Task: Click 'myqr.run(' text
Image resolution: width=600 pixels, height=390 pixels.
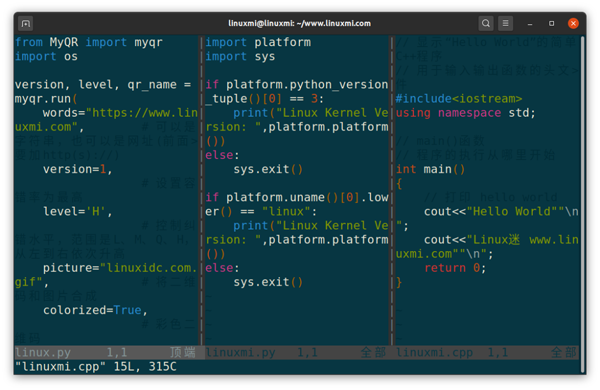Action: tap(46, 99)
